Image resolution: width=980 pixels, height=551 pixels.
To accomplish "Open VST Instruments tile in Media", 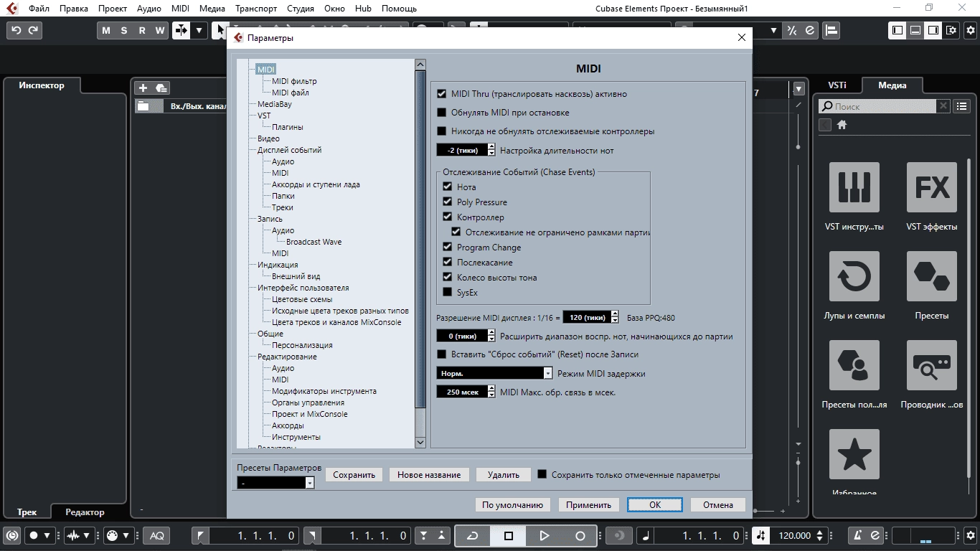I will 854,187.
